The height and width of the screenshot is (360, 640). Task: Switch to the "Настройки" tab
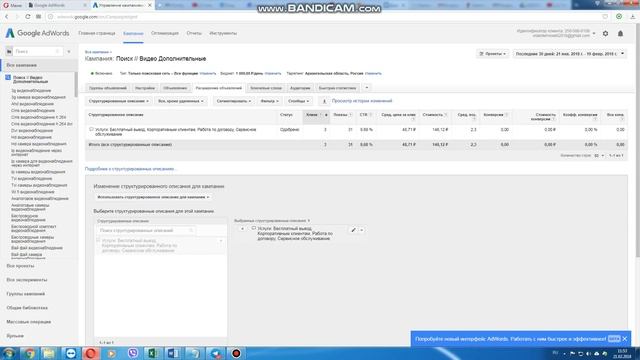pos(145,88)
